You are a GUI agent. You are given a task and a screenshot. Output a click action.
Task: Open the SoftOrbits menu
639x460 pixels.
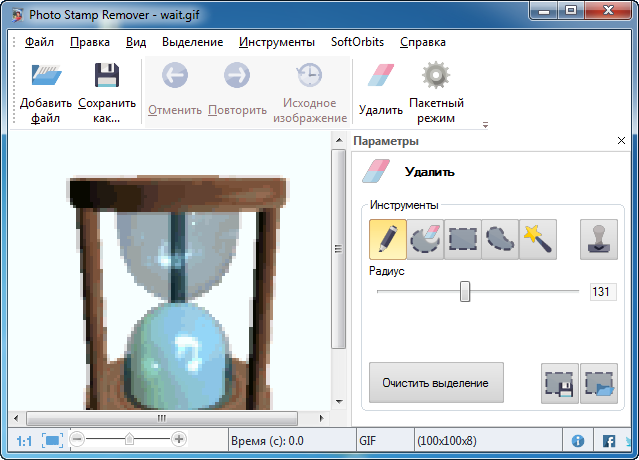(x=357, y=42)
